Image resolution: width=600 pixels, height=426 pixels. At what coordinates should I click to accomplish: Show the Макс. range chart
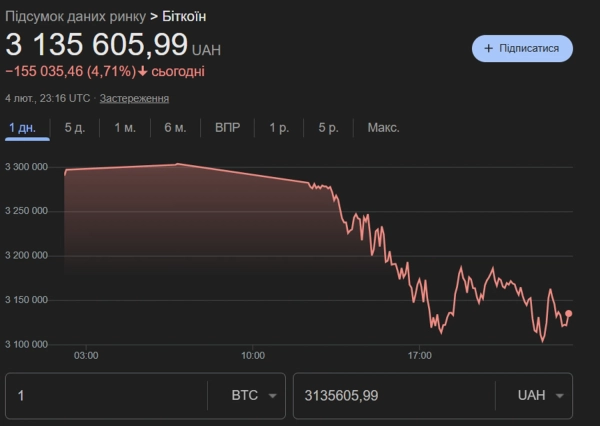[x=383, y=128]
